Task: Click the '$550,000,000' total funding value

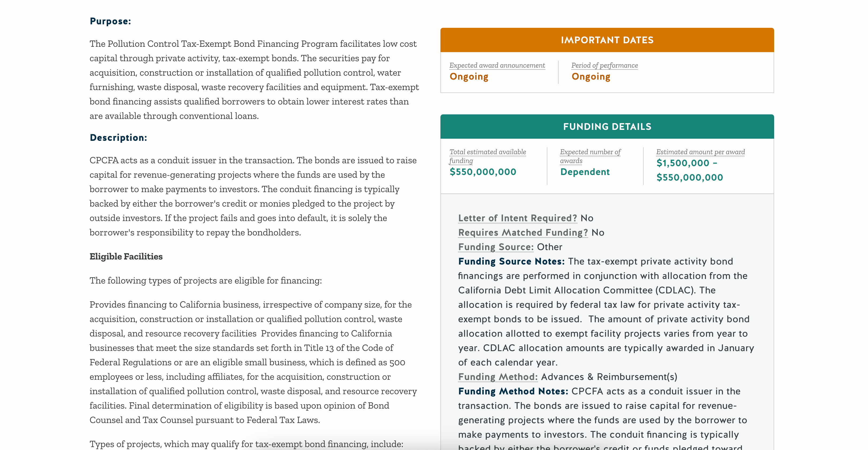Action: pyautogui.click(x=483, y=172)
